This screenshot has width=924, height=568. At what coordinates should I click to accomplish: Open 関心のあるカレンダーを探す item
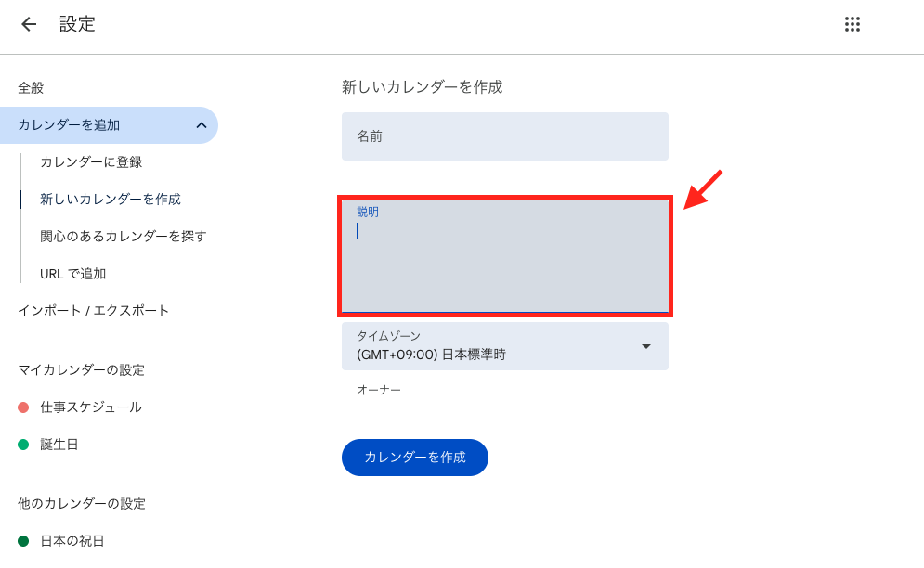[124, 237]
